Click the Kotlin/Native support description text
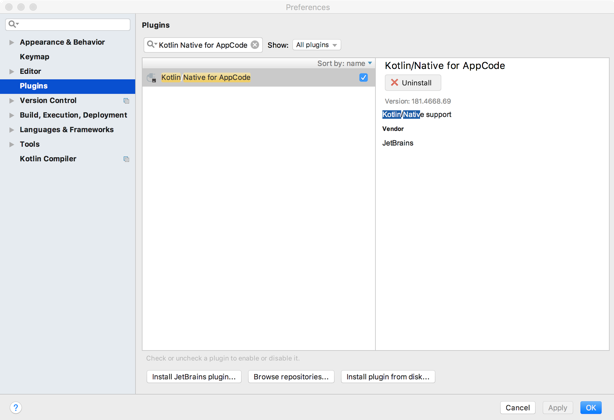614x420 pixels. [417, 114]
